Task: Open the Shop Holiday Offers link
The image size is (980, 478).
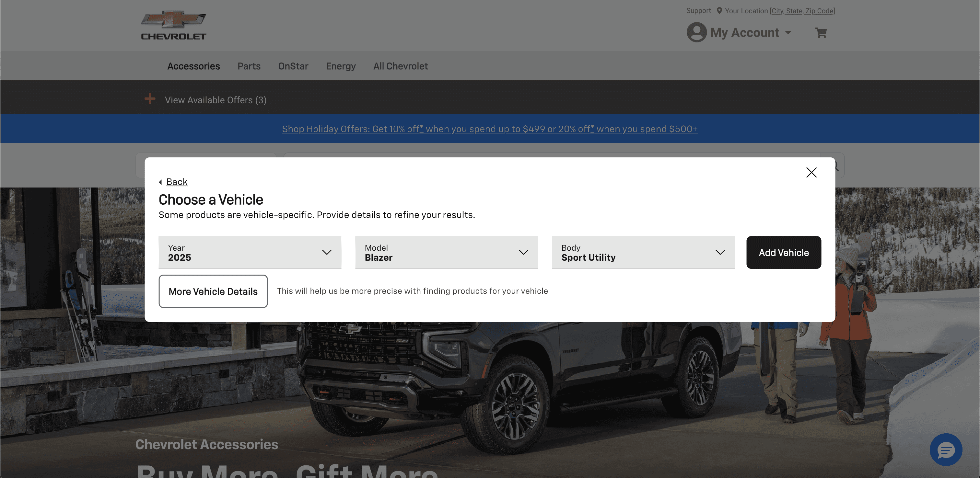Action: tap(490, 129)
